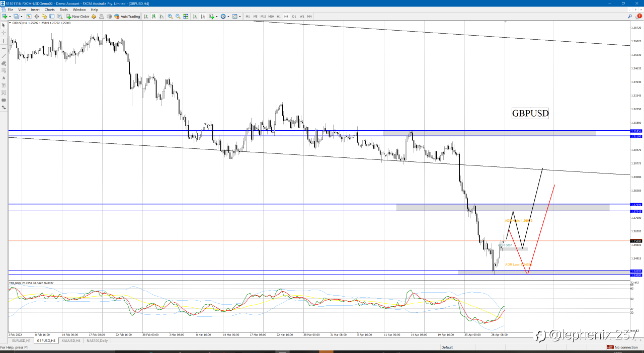Select the text label tool
Screen dimensions: 644x353
point(4,85)
